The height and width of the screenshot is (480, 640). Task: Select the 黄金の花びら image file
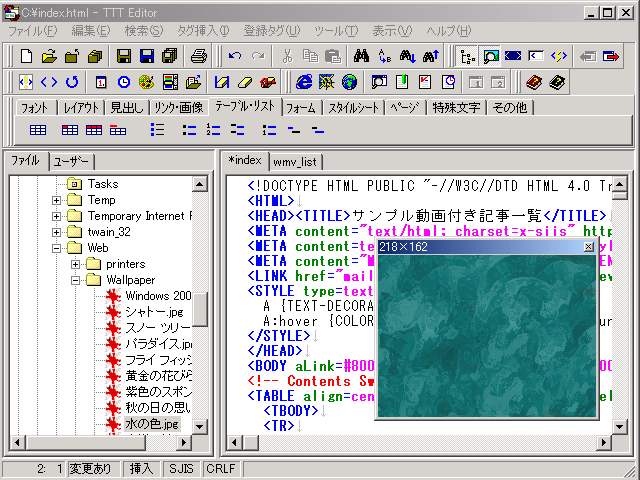tap(158, 376)
